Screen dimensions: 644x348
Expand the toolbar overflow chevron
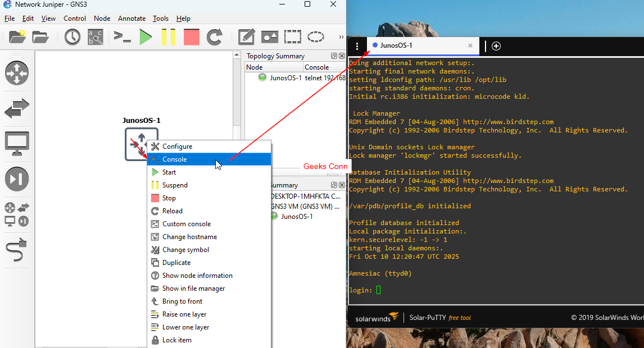[341, 37]
